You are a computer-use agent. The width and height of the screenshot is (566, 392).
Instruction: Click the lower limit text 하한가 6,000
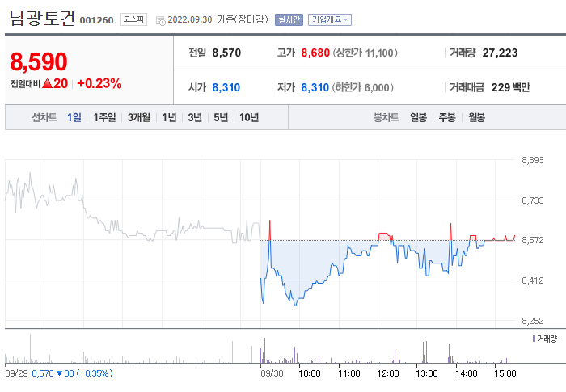click(x=363, y=88)
